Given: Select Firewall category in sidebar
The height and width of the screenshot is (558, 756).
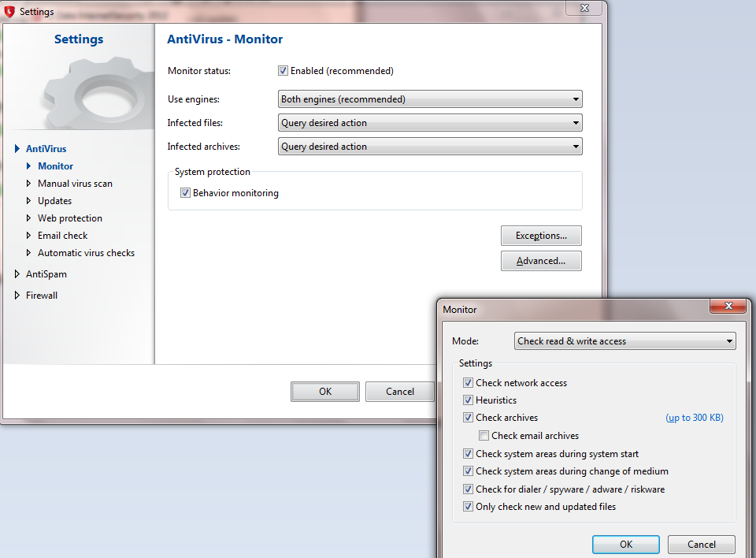Looking at the screenshot, I should [x=42, y=296].
